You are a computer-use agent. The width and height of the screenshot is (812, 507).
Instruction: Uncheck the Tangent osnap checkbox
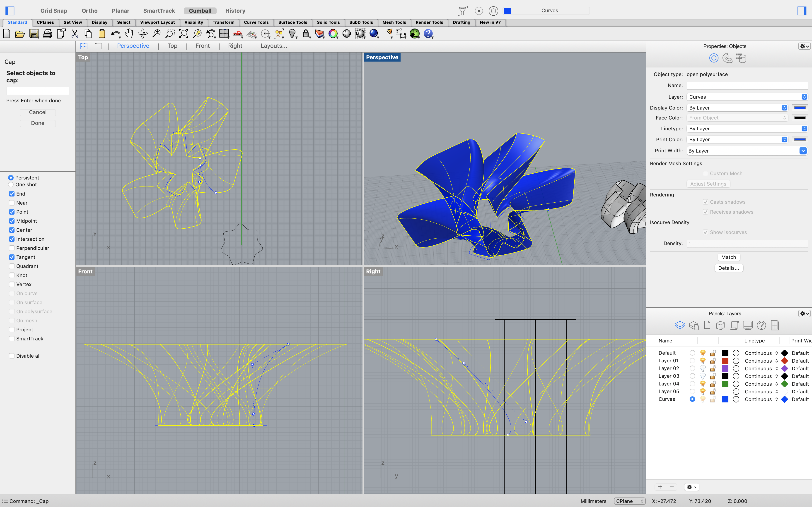point(12,257)
